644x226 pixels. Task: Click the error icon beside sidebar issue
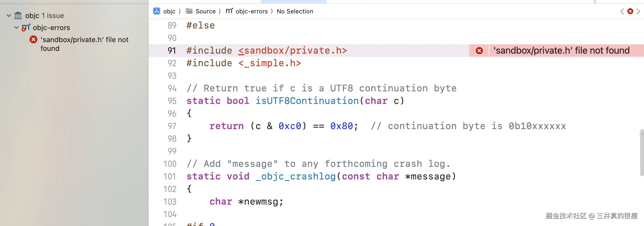click(x=33, y=40)
